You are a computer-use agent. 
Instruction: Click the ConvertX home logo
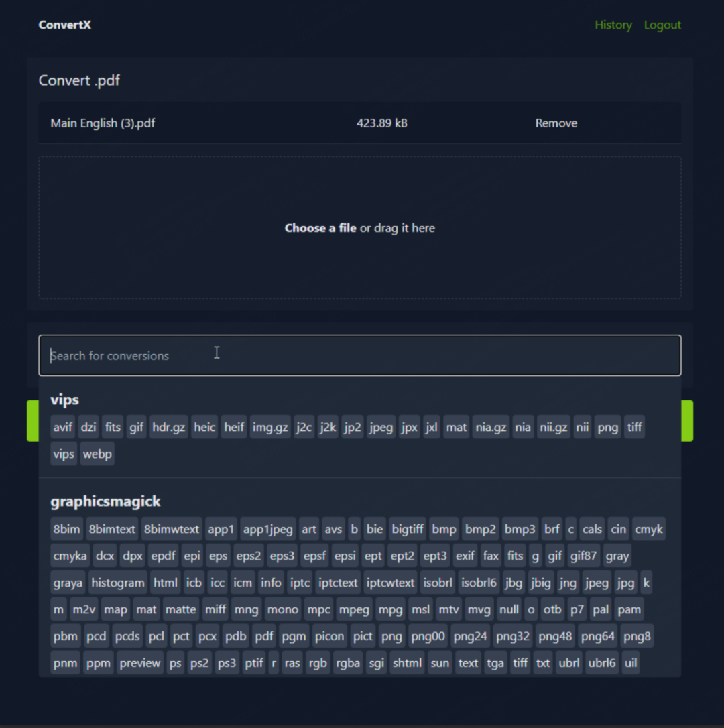click(64, 25)
